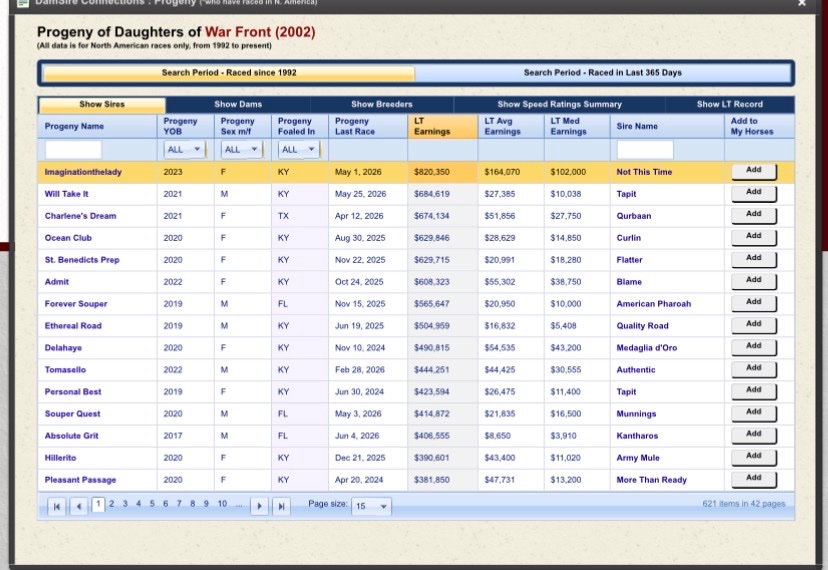Open the Progeny Sex filter dropdown

coord(241,149)
